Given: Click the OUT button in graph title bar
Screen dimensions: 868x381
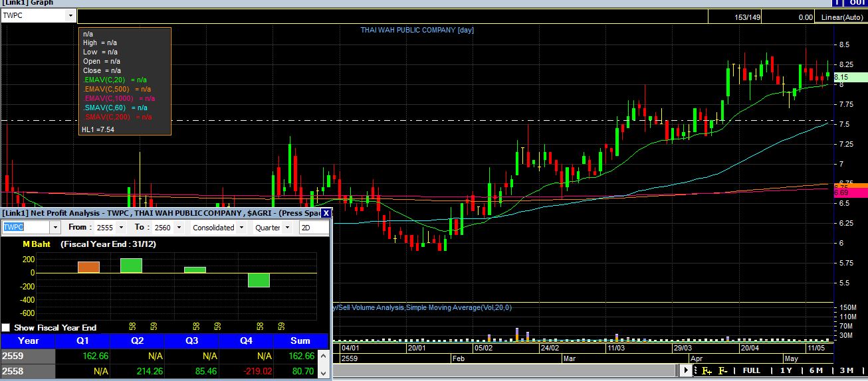Looking at the screenshot, I should [x=857, y=3].
